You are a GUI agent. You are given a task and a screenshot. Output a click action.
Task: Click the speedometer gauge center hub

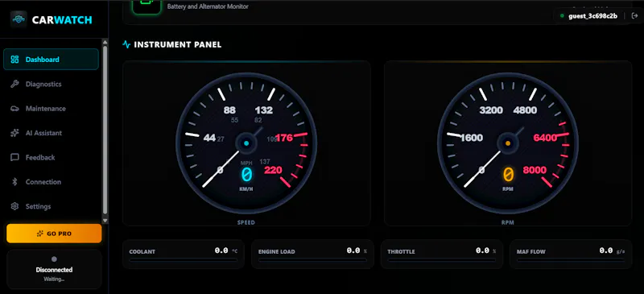(x=246, y=143)
